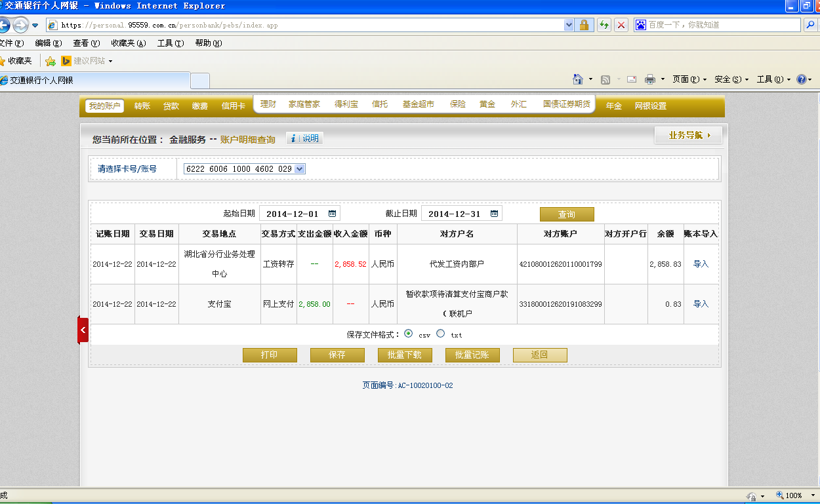Open the card number dropdown
Viewport: 820px width, 504px height.
(300, 169)
